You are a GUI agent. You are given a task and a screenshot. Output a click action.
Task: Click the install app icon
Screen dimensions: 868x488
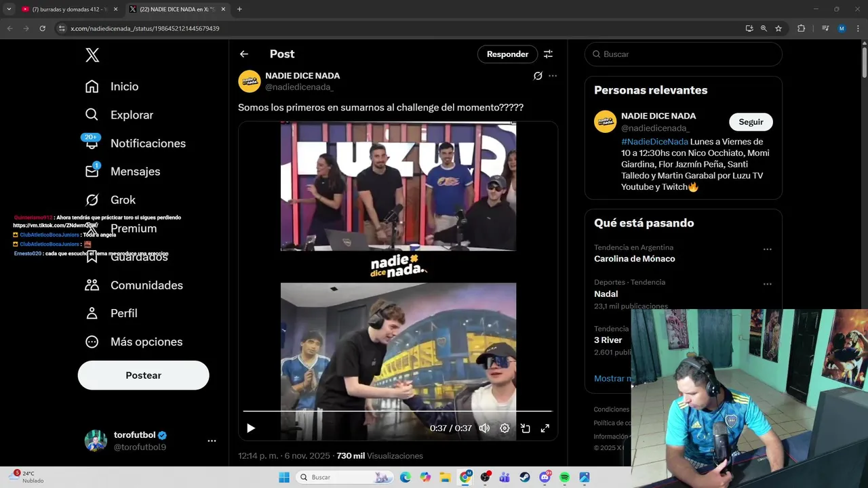749,28
